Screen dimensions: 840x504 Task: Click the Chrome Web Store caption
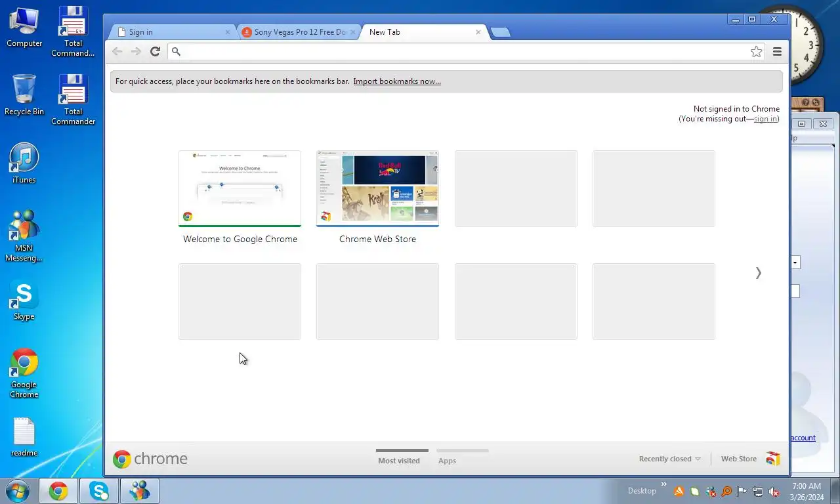pos(377,239)
